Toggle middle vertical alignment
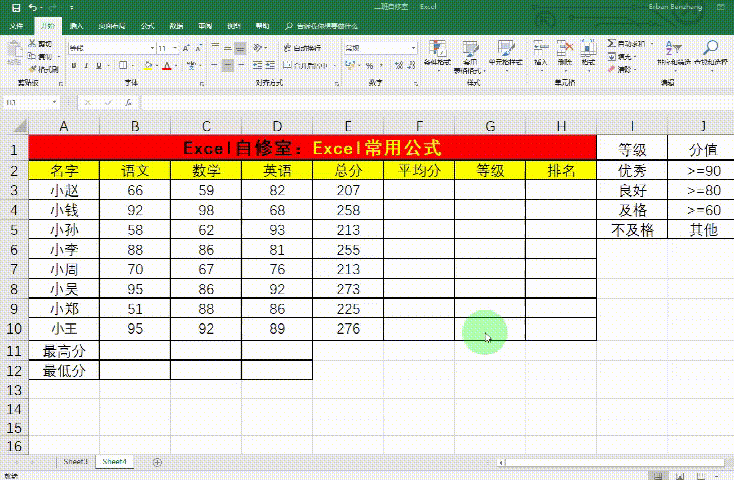 pyautogui.click(x=228, y=47)
